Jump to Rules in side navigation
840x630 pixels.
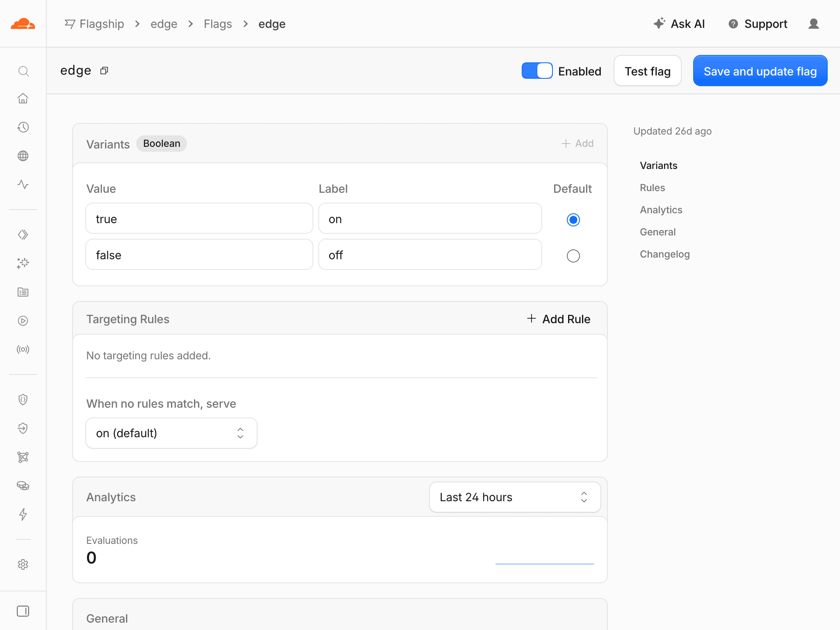[x=652, y=187]
